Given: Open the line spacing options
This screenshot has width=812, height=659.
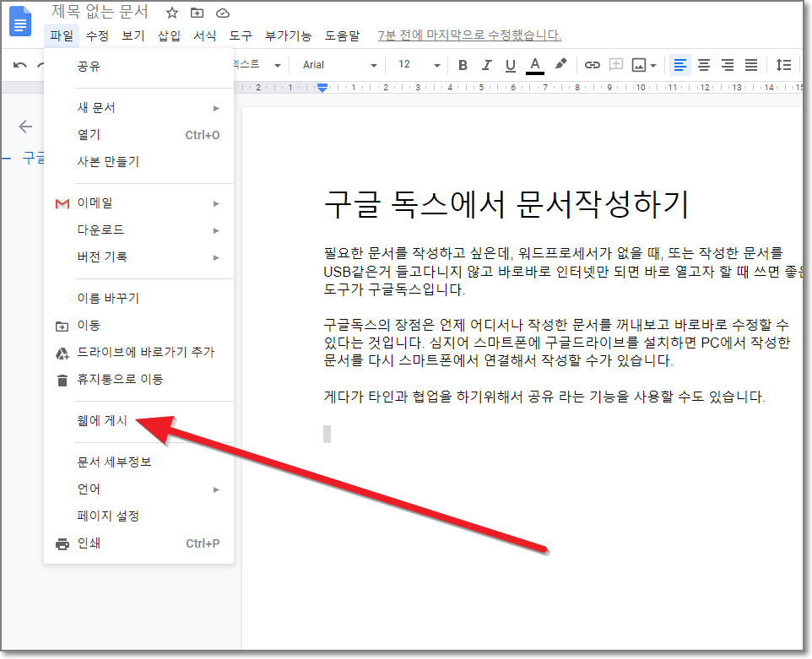Looking at the screenshot, I should tap(783, 65).
